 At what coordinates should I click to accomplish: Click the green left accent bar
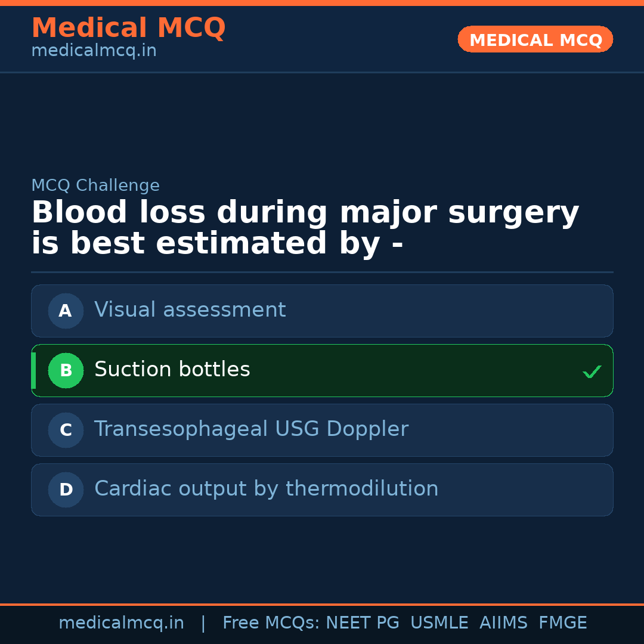click(33, 370)
